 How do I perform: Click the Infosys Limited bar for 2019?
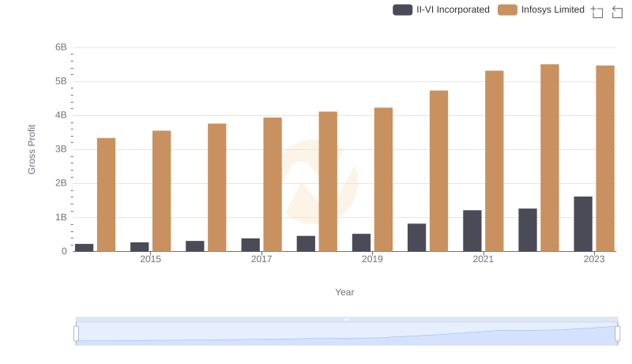click(x=383, y=179)
